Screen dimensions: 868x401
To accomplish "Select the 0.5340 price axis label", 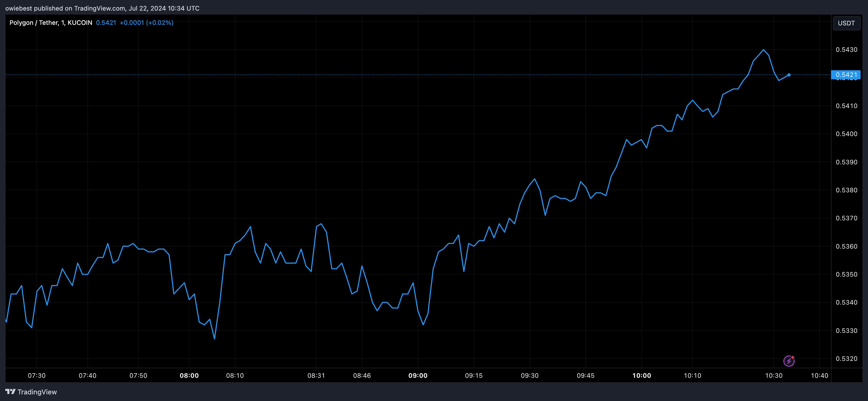I will [x=846, y=302].
